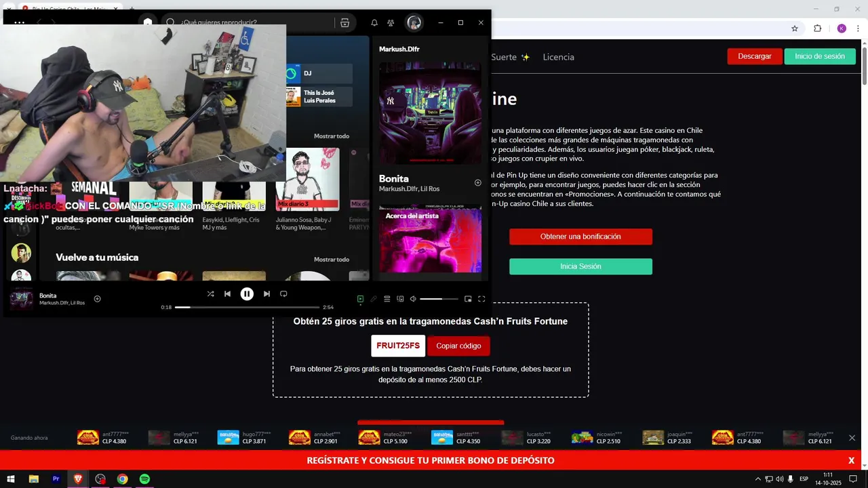Click REGÍSTRATE Y CONSIGUE banner text
This screenshot has width=868, height=488.
[431, 460]
